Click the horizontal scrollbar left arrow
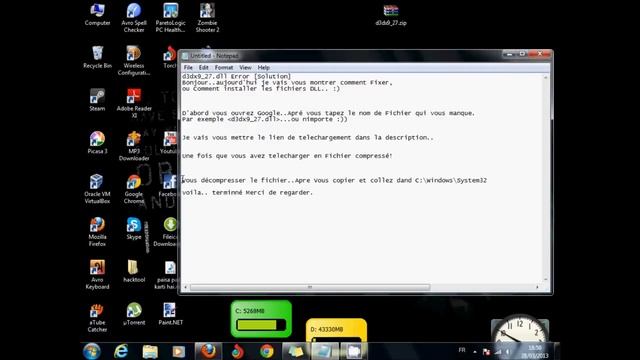640x360 pixels. 186,287
